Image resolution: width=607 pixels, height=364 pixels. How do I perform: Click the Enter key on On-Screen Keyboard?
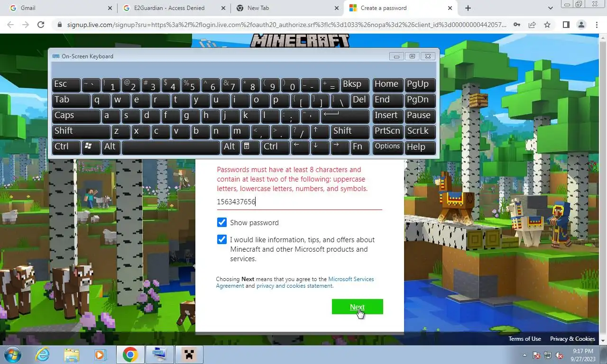(345, 116)
